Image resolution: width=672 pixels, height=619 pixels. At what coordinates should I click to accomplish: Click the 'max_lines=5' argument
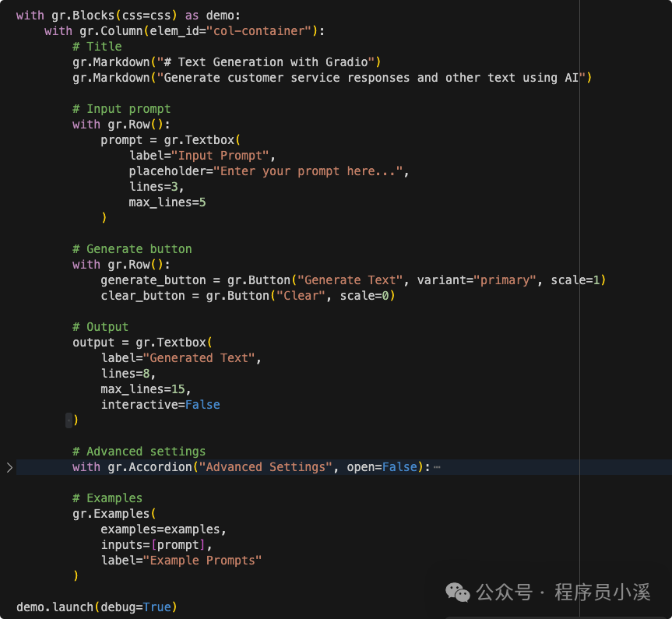coord(167,202)
